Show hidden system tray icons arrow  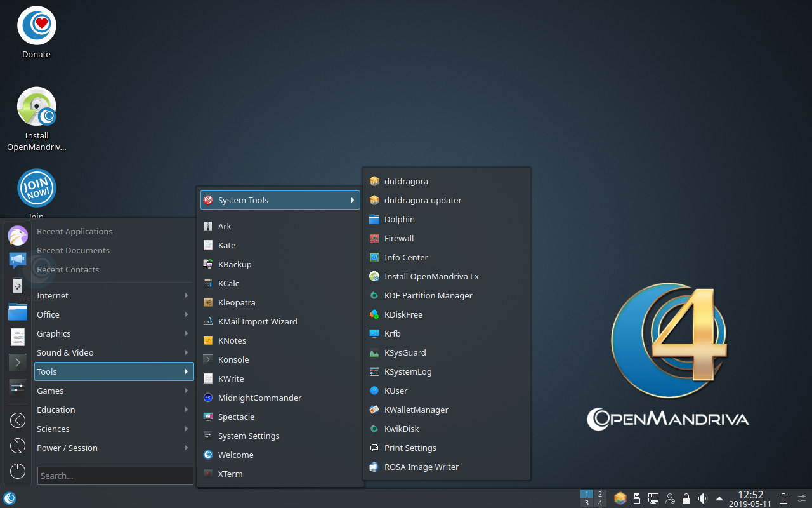pos(719,498)
